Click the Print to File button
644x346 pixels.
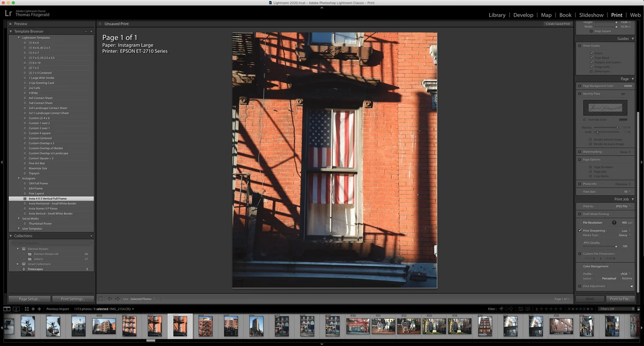click(x=620, y=299)
